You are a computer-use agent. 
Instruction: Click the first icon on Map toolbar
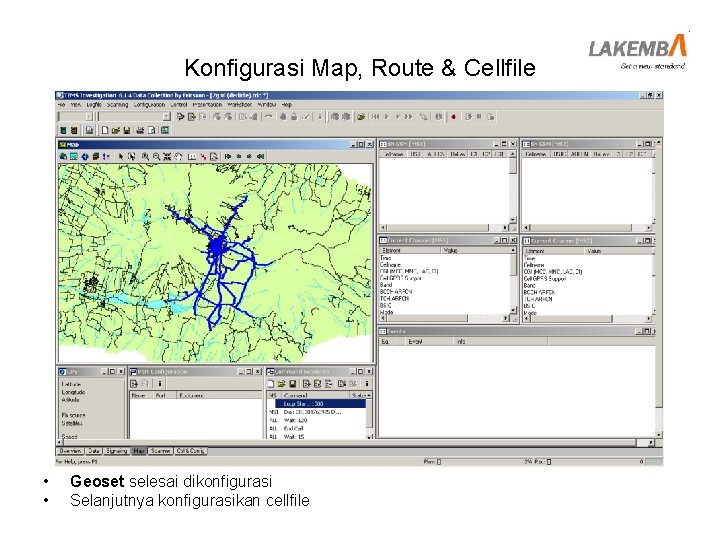click(x=65, y=156)
